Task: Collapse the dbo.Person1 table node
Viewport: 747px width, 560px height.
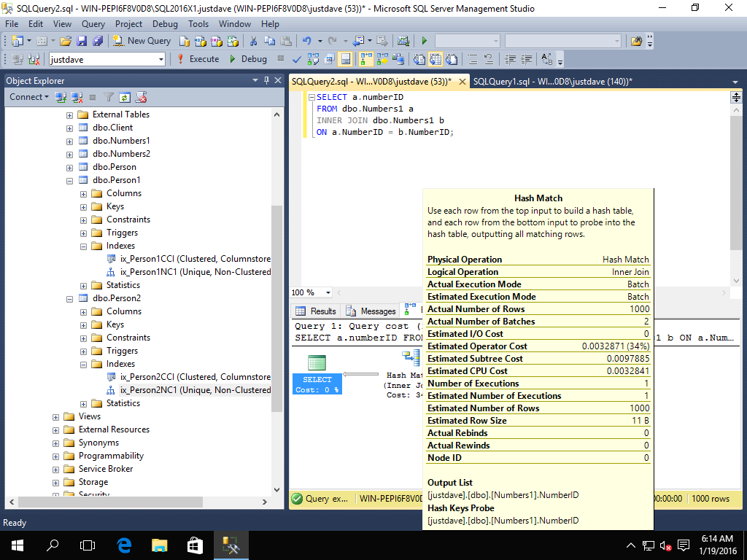Action: tap(69, 180)
